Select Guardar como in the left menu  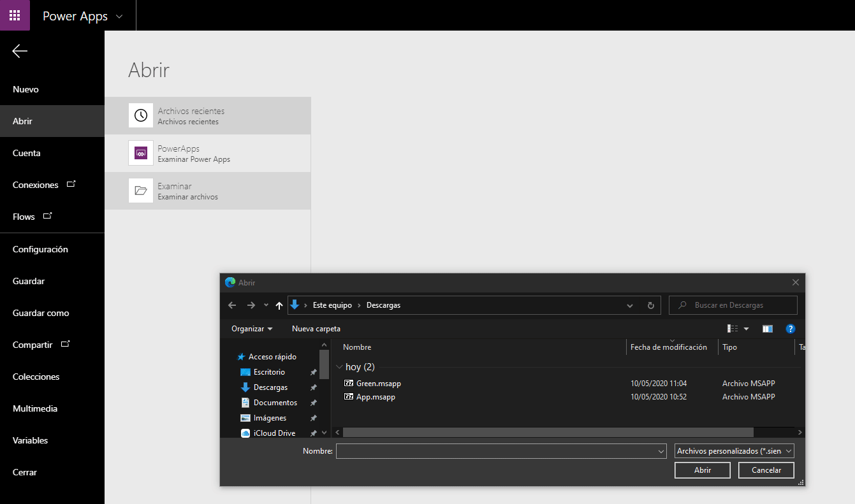(x=41, y=313)
